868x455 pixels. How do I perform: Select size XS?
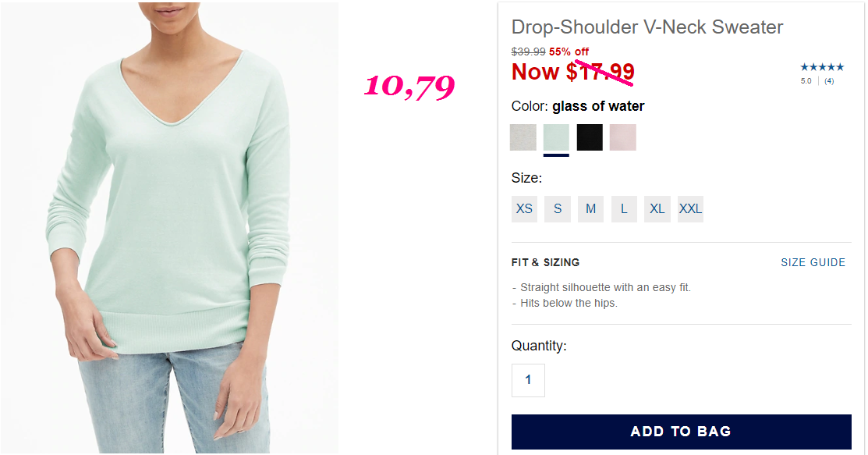(524, 209)
